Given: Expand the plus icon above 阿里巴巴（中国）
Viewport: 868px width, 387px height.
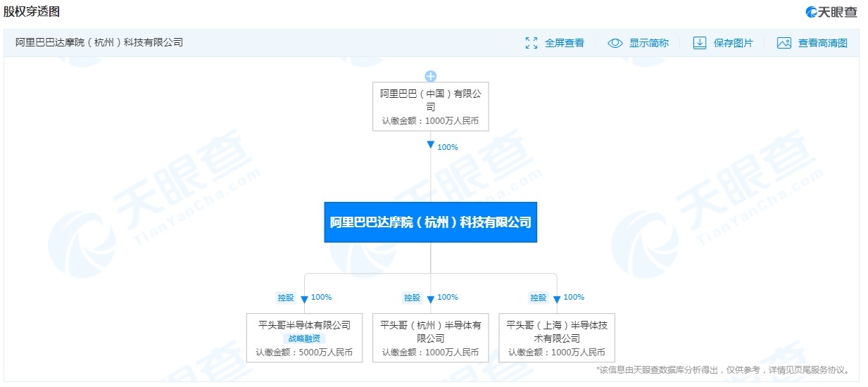Looking at the screenshot, I should 430,76.
